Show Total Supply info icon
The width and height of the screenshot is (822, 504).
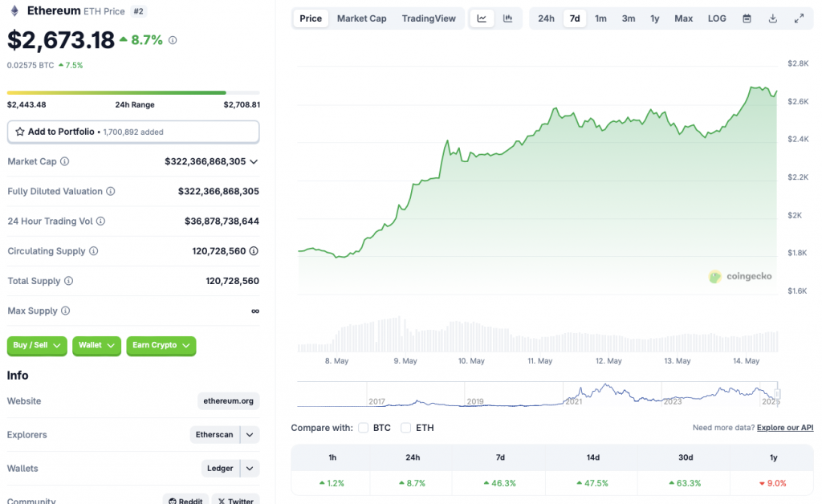pyautogui.click(x=69, y=281)
